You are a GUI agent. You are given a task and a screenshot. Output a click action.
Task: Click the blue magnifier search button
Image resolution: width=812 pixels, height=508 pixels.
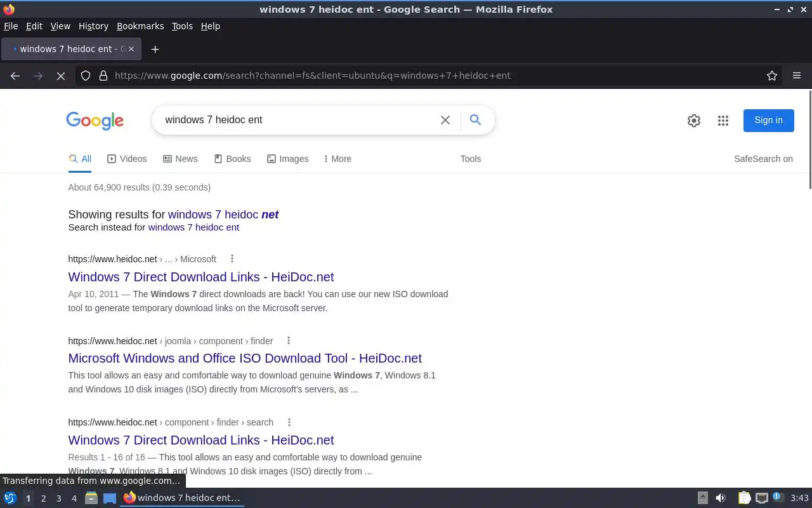point(475,119)
